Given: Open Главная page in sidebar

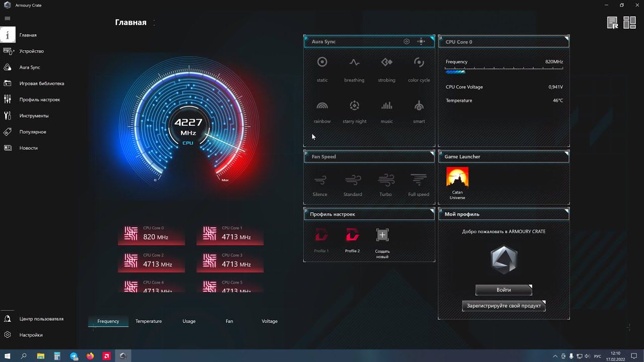Looking at the screenshot, I should 28,35.
